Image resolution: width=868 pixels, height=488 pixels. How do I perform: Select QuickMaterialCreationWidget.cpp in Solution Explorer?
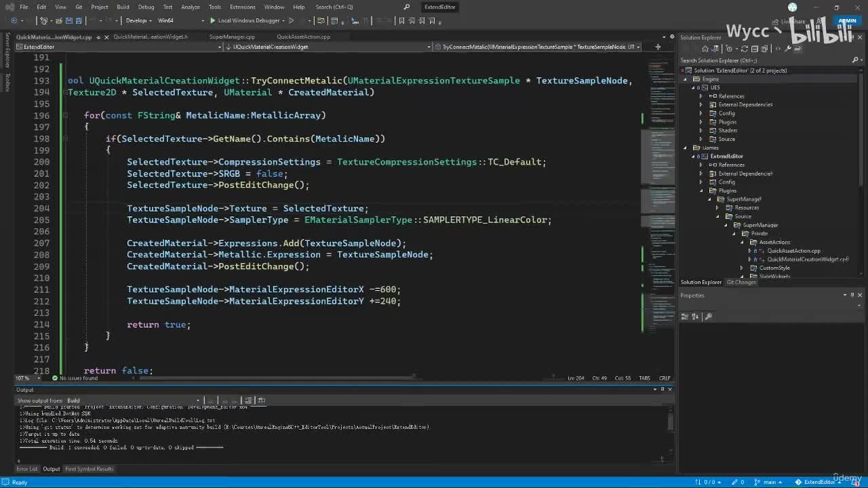pos(808,259)
